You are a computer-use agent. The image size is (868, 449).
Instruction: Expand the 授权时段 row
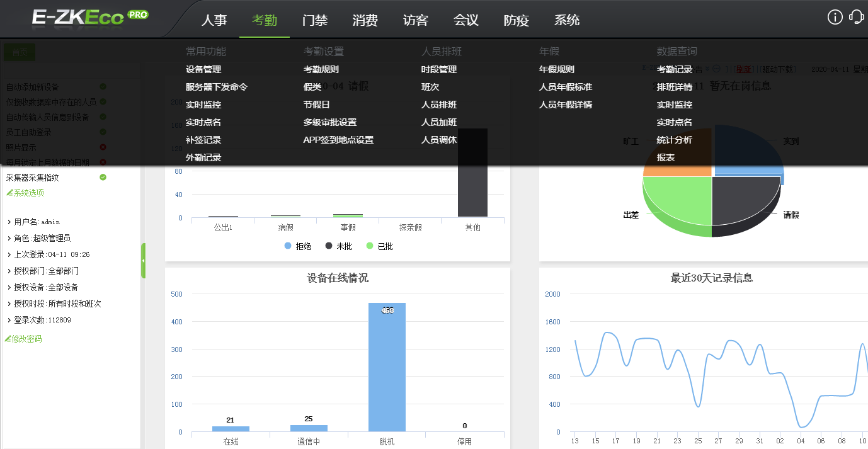pos(55,304)
